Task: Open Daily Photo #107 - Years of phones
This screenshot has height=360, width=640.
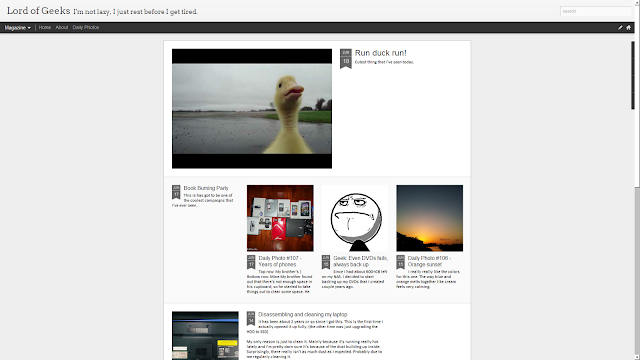Action: point(280,261)
